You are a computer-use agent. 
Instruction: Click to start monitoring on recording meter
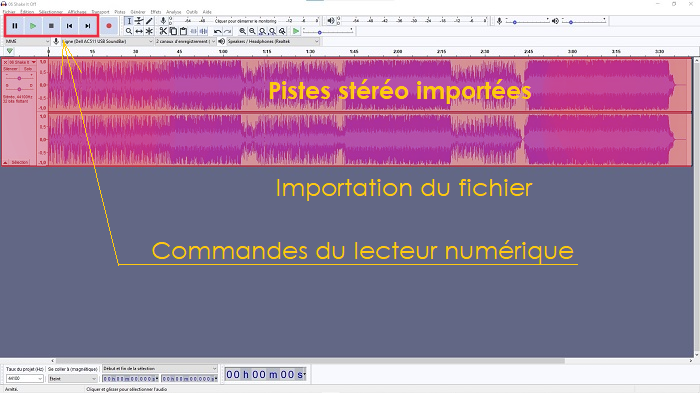point(246,21)
